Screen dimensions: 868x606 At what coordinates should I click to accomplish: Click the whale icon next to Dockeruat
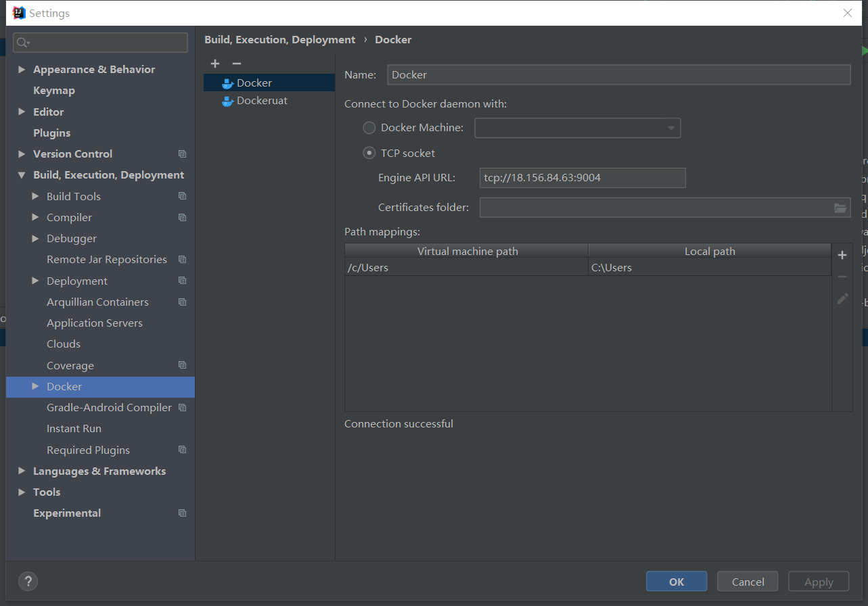[x=228, y=101]
